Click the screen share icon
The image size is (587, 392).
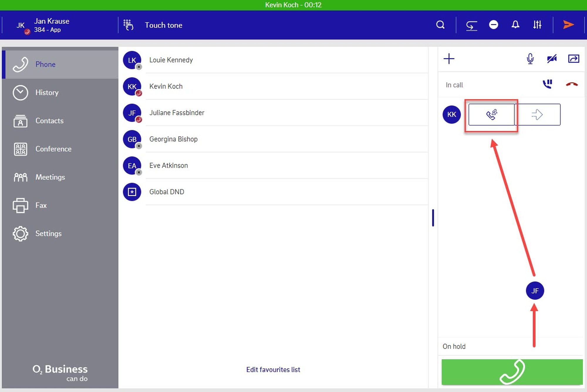573,59
